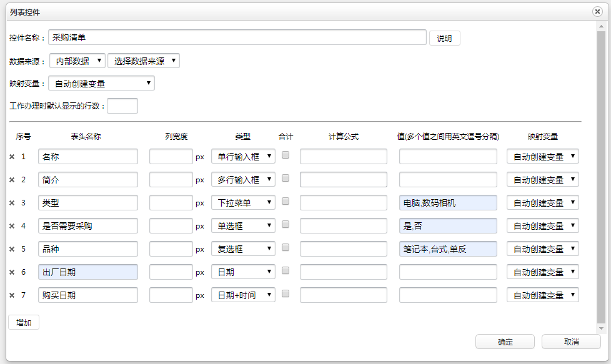Delete row 4 via its X icon

pyautogui.click(x=12, y=226)
